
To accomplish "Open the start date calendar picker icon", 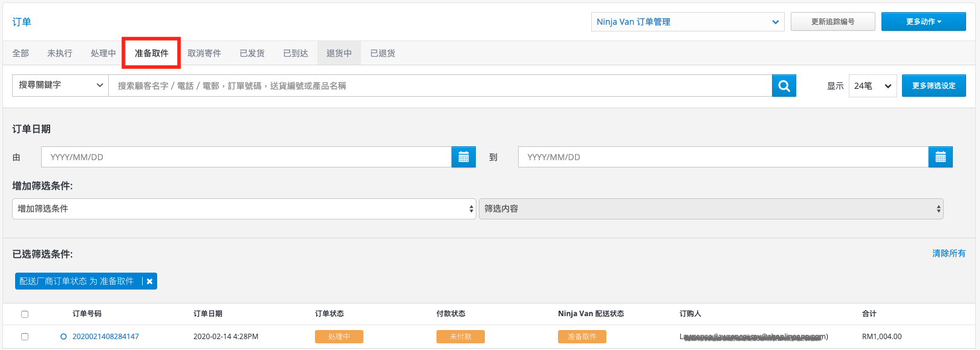I will click(464, 157).
